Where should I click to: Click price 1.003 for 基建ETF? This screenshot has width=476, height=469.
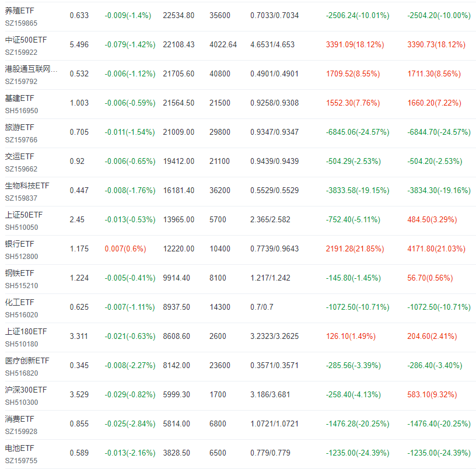[x=79, y=103]
